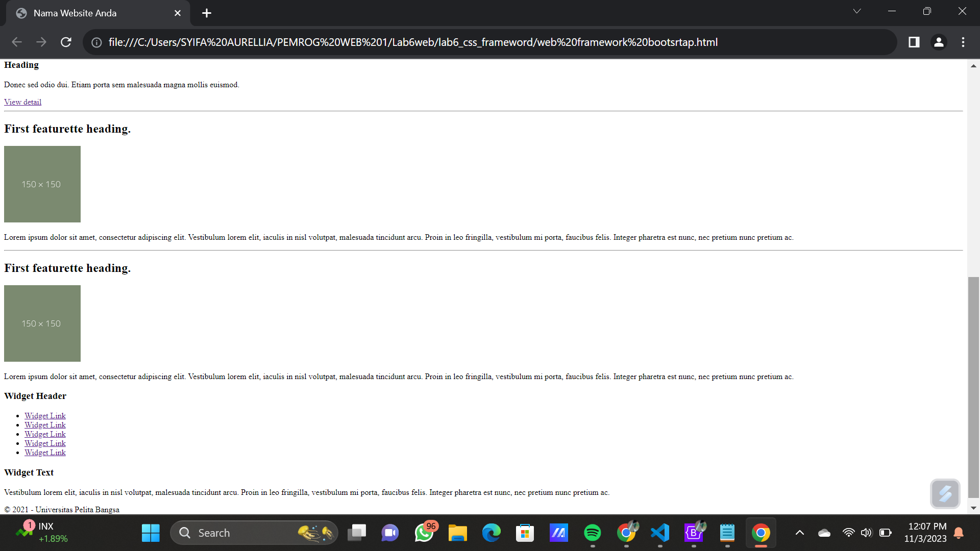Navigate back in the browser
The height and width of the screenshot is (551, 980).
[16, 42]
